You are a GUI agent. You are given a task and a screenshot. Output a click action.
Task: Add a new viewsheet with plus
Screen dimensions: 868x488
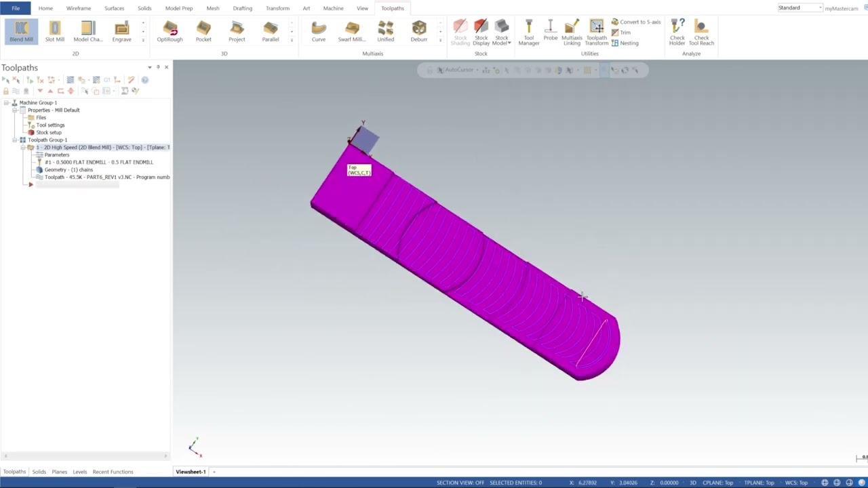214,472
